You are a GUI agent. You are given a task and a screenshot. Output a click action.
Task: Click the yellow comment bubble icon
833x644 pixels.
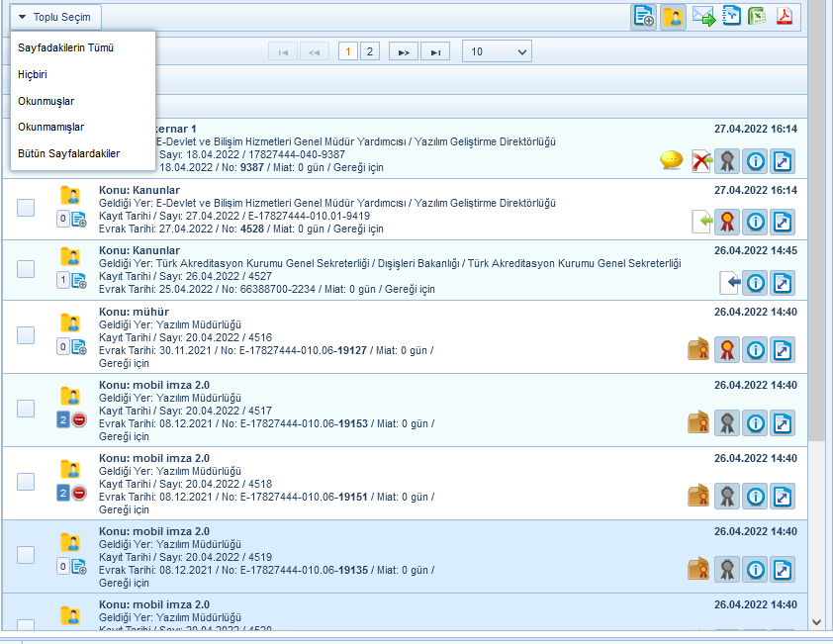click(672, 160)
